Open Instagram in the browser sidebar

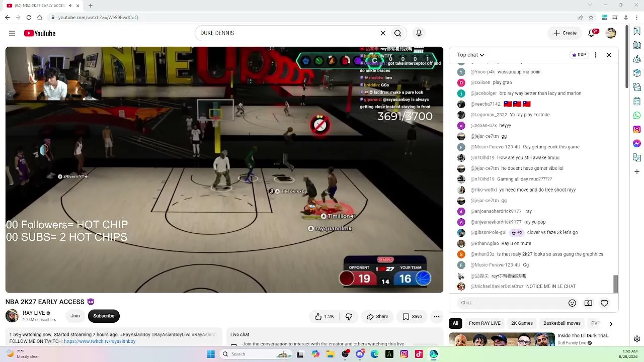coord(637,129)
